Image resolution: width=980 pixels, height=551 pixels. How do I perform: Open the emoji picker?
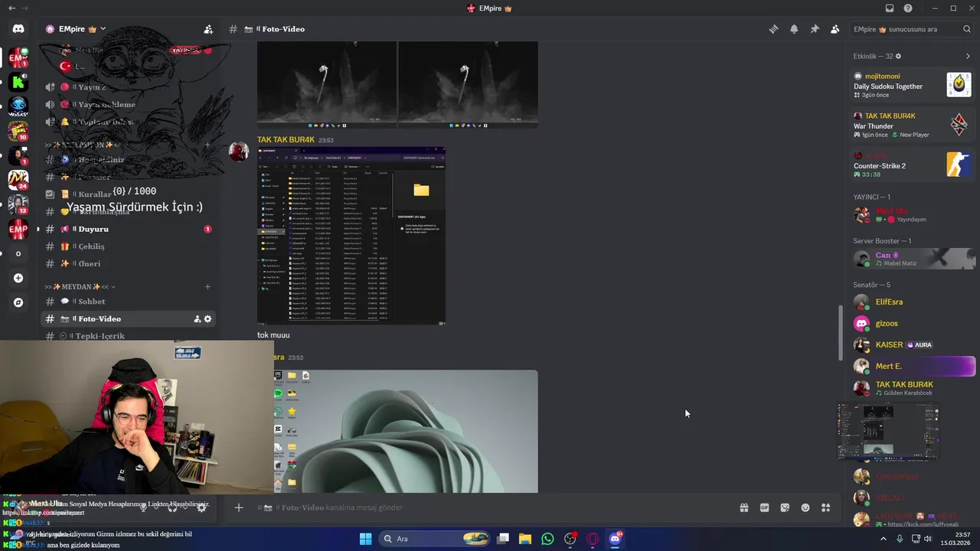pyautogui.click(x=805, y=507)
